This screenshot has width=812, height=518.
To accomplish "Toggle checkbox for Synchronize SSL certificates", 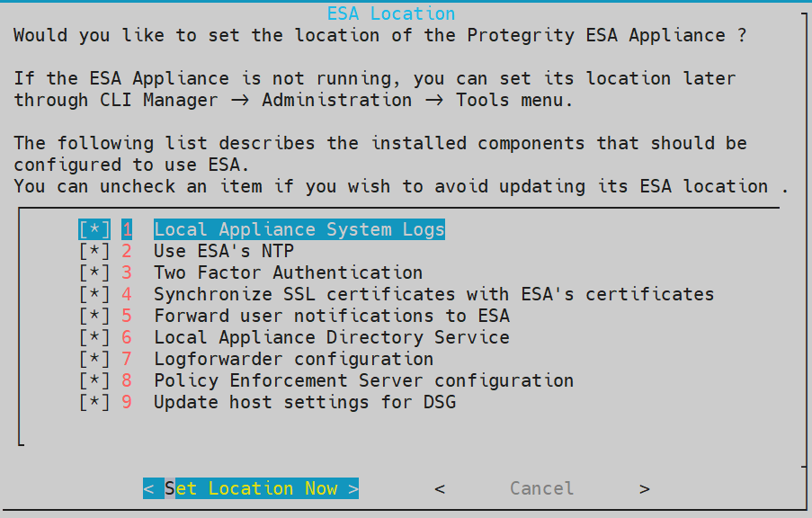I will point(94,294).
